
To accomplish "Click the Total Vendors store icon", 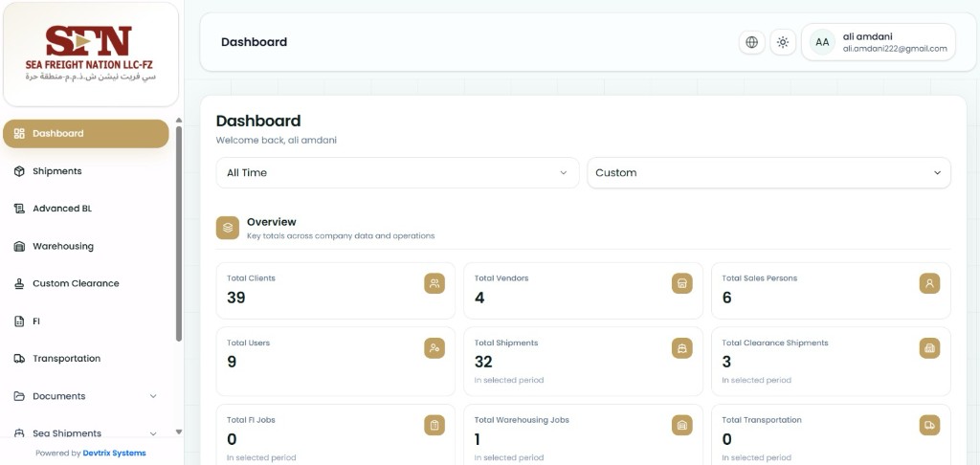I will [681, 283].
